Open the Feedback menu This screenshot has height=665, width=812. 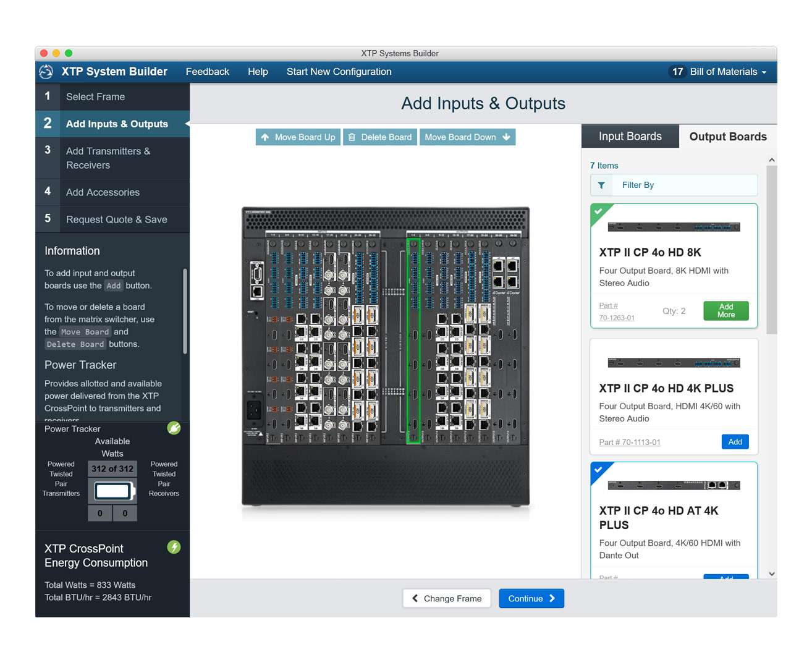[x=208, y=72]
